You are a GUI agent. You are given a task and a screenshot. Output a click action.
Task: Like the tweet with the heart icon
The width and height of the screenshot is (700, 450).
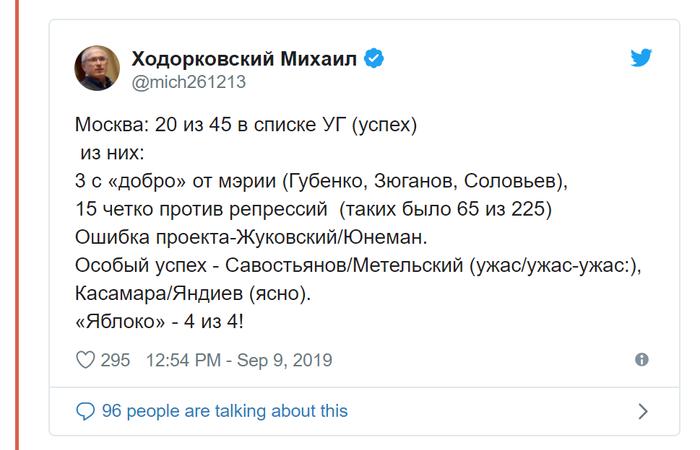(85, 360)
